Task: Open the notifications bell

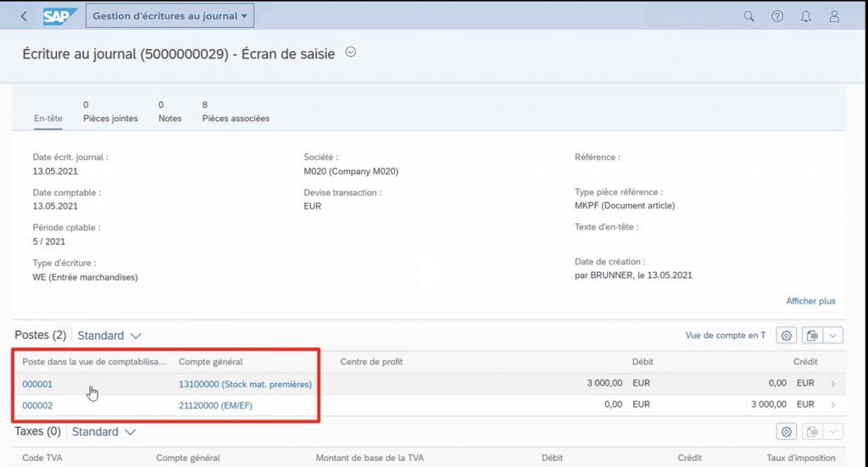Action: click(806, 16)
